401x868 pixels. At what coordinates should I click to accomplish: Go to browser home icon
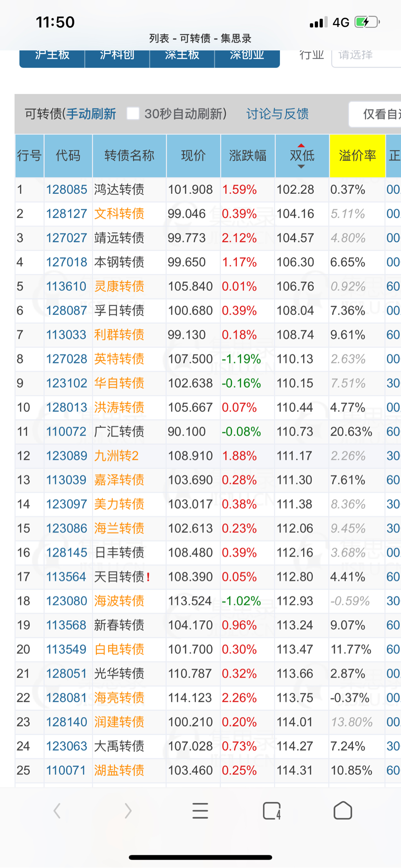[x=343, y=810]
